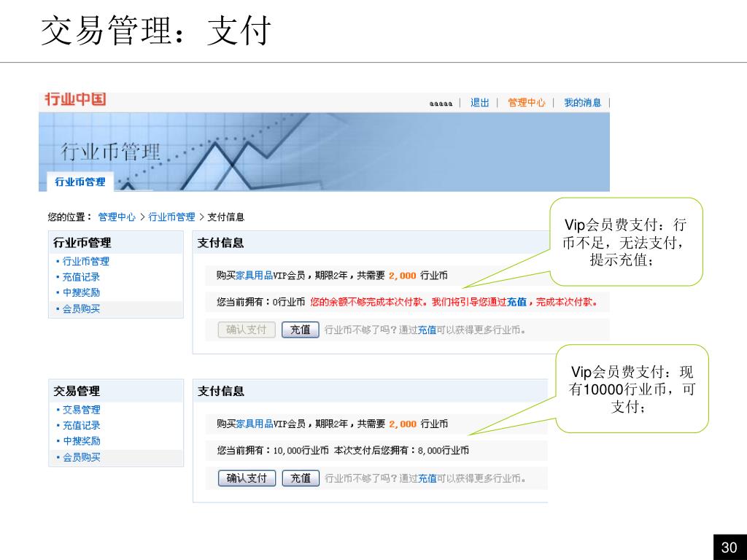Click the 交易管理 sidebar heading
Viewport: 747px width, 560px height.
tap(77, 392)
